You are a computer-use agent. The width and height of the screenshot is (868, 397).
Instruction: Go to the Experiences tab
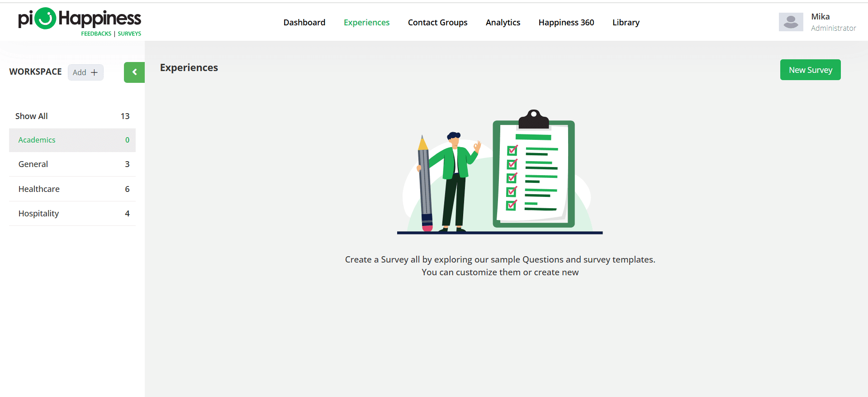coord(366,23)
